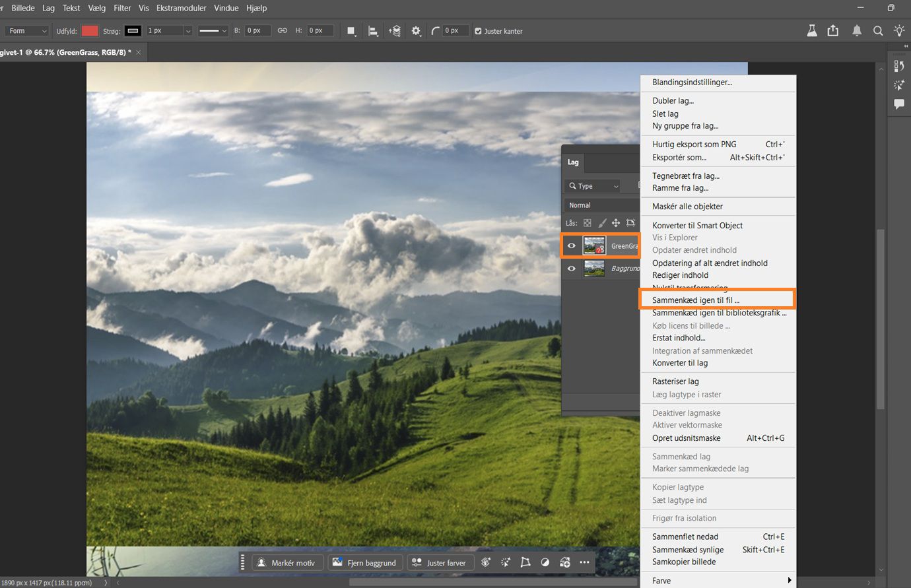Open path alignment options icon
The image size is (911, 588).
point(373,31)
